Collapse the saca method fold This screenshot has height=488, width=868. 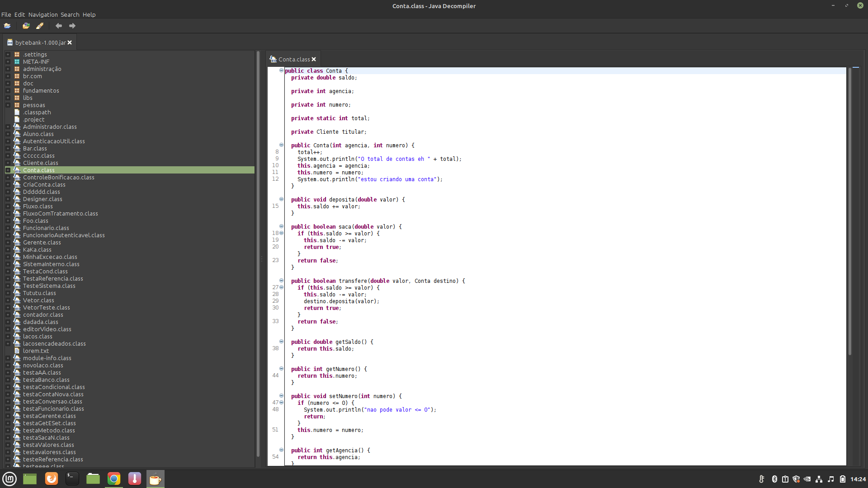point(281,226)
